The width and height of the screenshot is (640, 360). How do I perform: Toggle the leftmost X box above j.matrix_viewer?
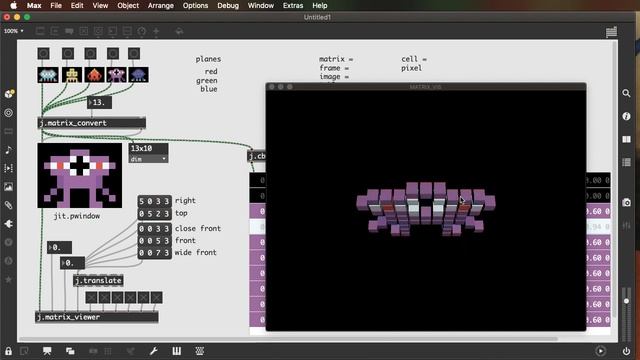pyautogui.click(x=91, y=298)
